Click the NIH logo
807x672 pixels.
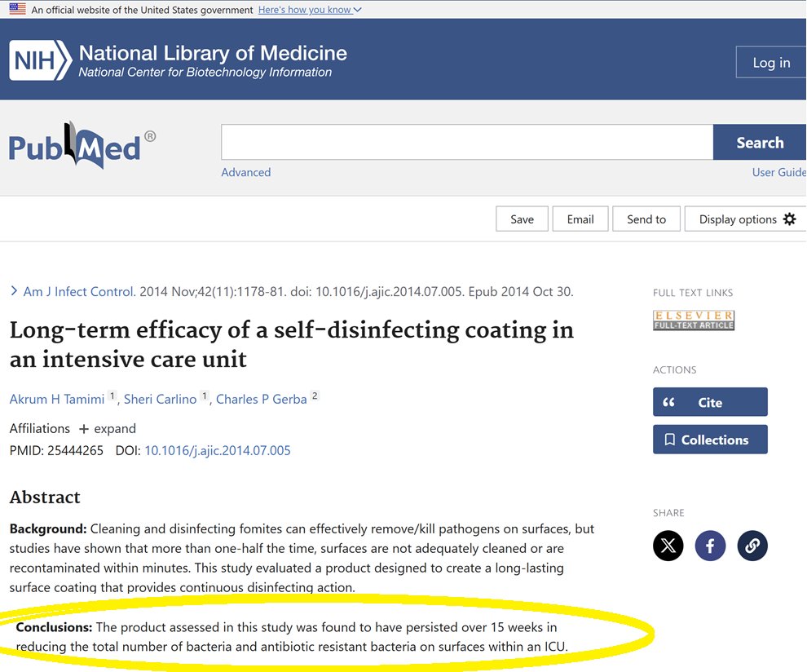click(x=40, y=60)
